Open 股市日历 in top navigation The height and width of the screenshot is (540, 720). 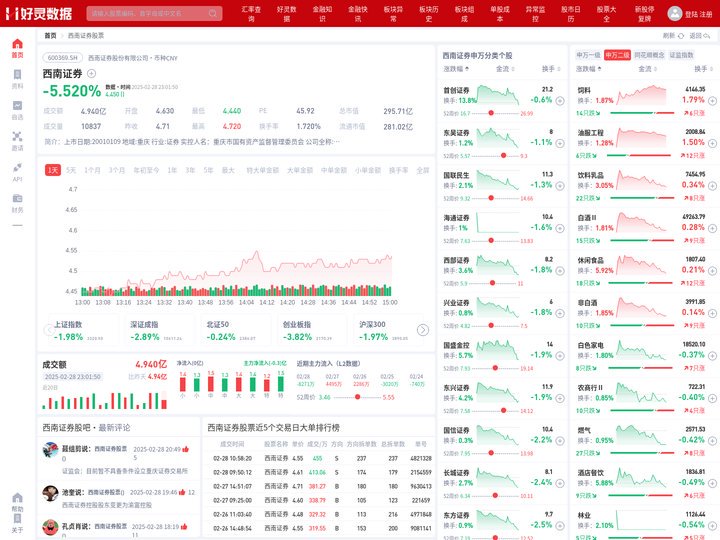(571, 14)
